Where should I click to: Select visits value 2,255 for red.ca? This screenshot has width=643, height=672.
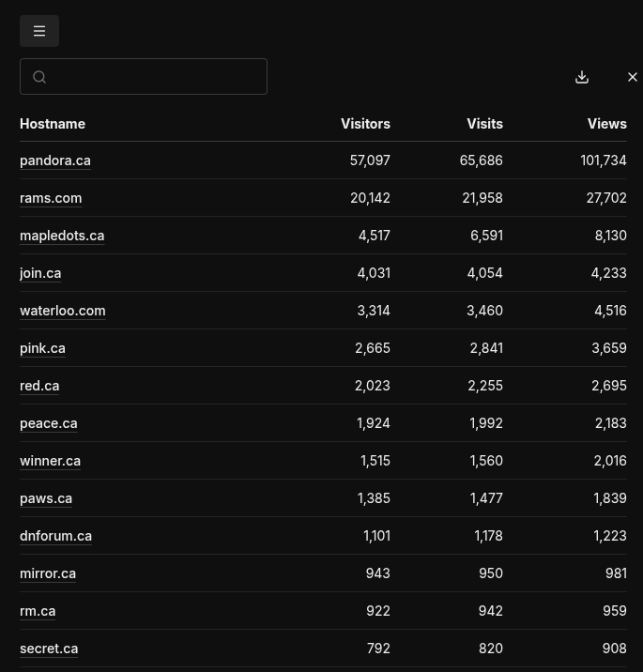(485, 386)
